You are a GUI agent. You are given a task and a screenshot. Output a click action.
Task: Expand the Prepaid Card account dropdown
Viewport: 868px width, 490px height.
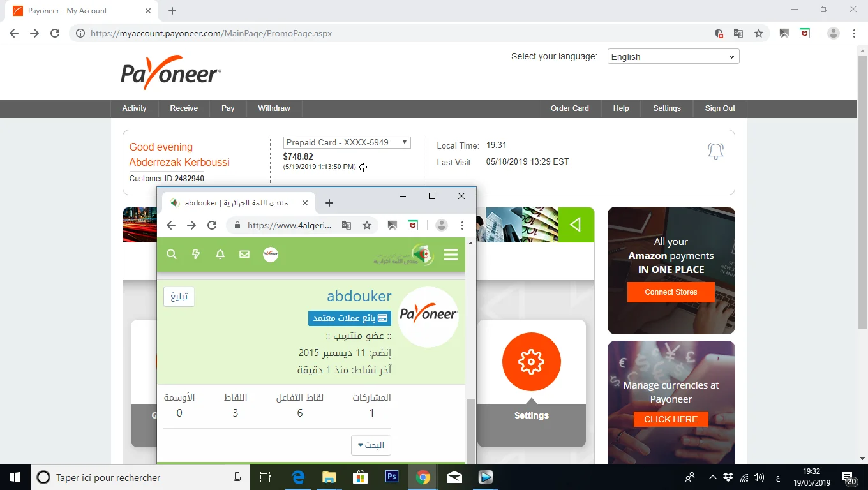pos(347,143)
